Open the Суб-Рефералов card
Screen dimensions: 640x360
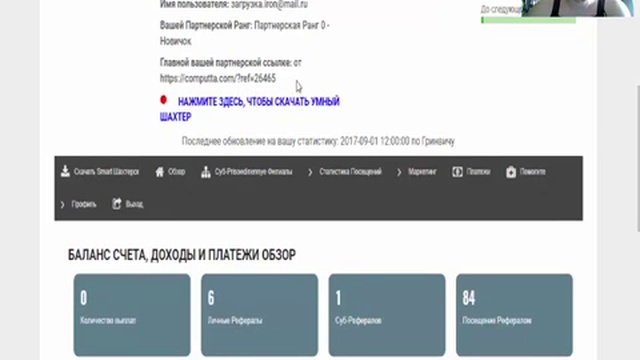[387, 315]
